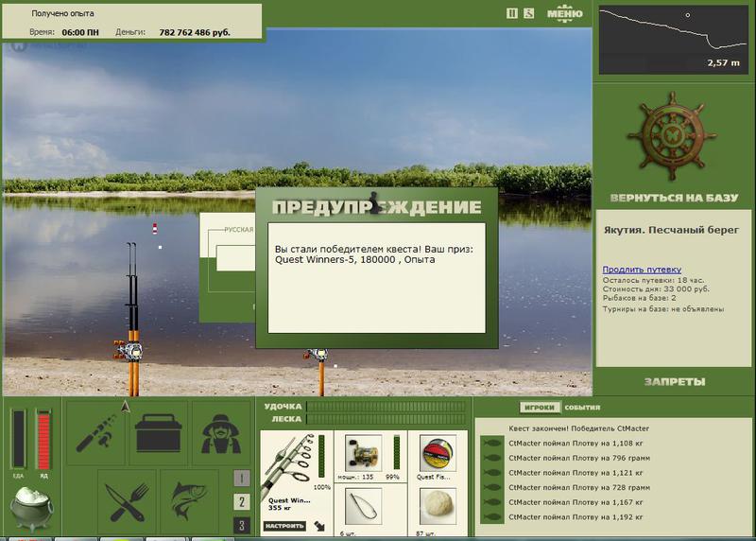Click the УДОЧКА tension bar
This screenshot has width=756, height=541.
click(x=386, y=407)
